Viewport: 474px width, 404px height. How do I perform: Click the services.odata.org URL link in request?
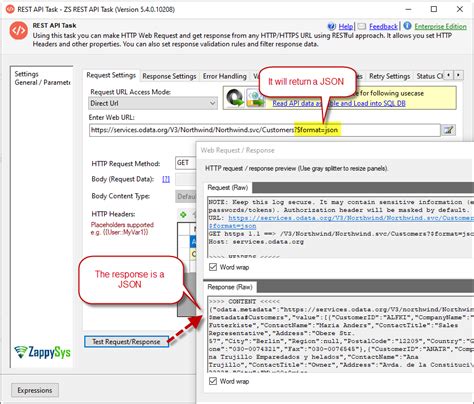pyautogui.click(x=351, y=218)
